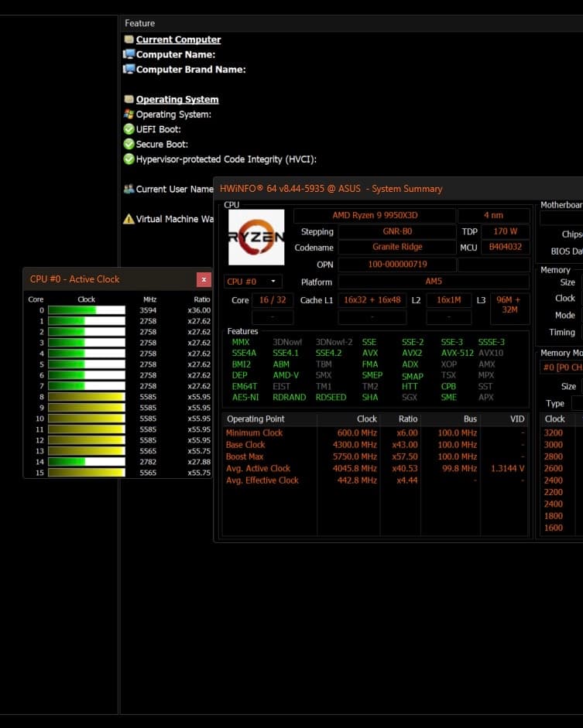
Task: Click the Windows flag icon beside Operating System
Action: (x=129, y=114)
